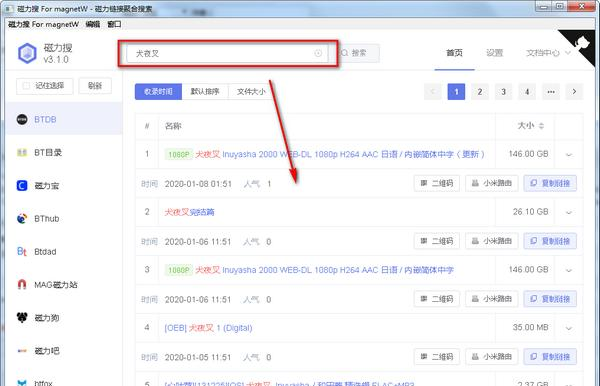600x386 pixels.
Task: Click the clear icon inside search box
Action: (x=318, y=53)
